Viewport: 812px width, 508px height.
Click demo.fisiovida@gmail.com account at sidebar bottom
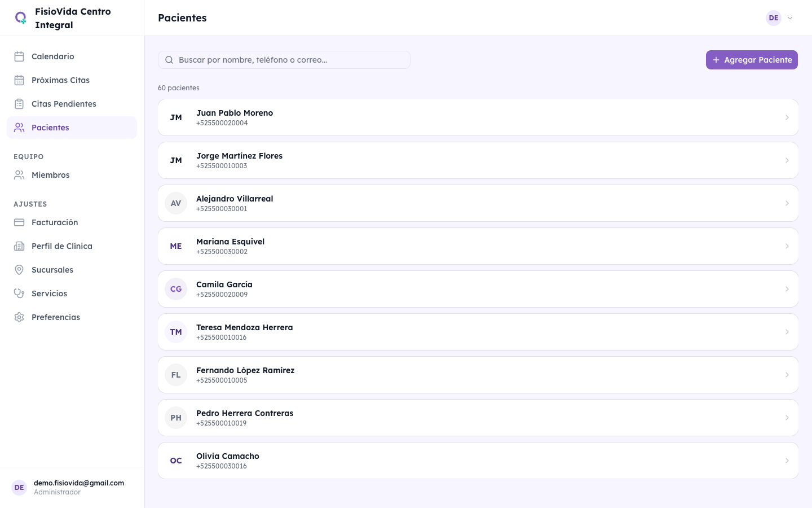[x=78, y=483]
